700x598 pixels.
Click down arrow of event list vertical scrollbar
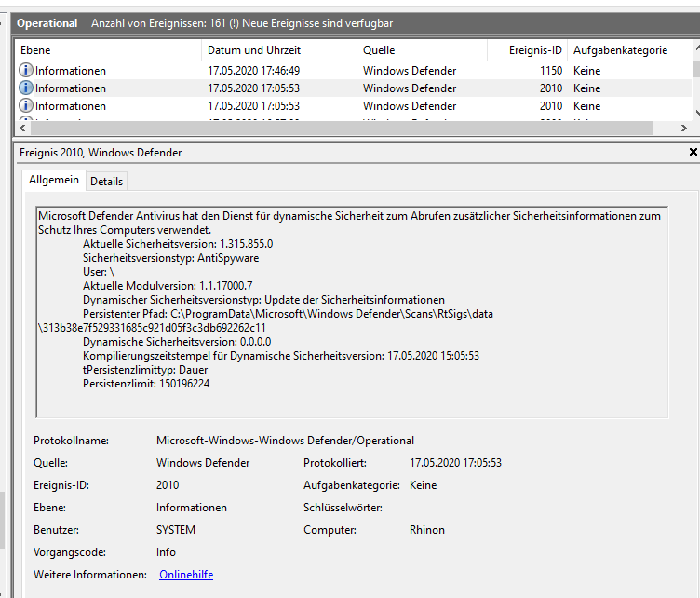(696, 113)
